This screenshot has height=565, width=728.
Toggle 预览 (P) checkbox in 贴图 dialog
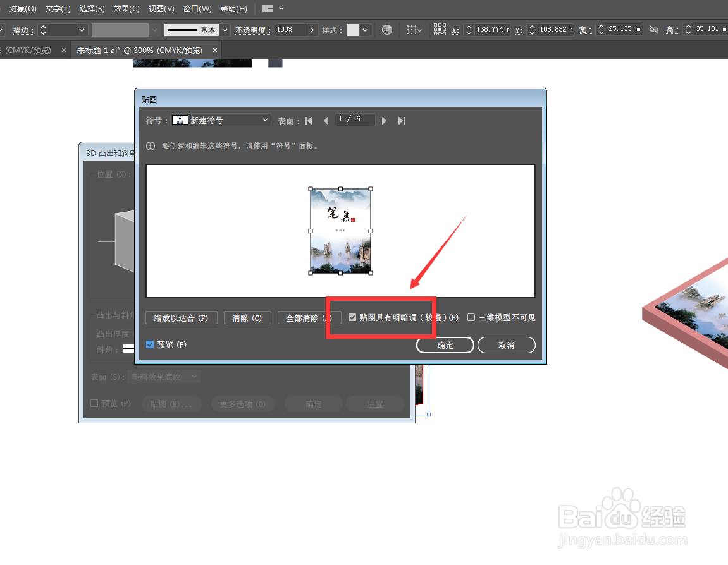[x=150, y=344]
